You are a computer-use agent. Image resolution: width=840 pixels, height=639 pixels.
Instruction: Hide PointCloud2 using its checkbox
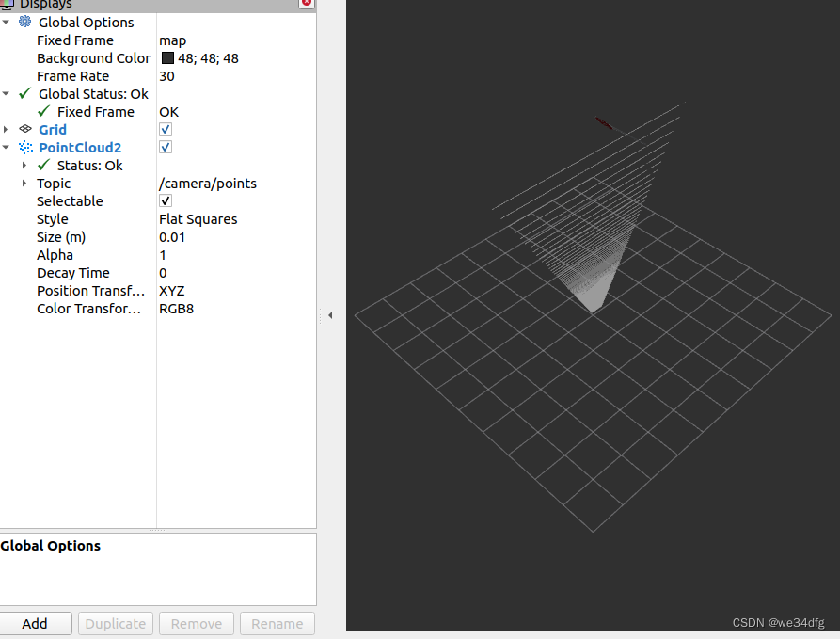tap(165, 147)
